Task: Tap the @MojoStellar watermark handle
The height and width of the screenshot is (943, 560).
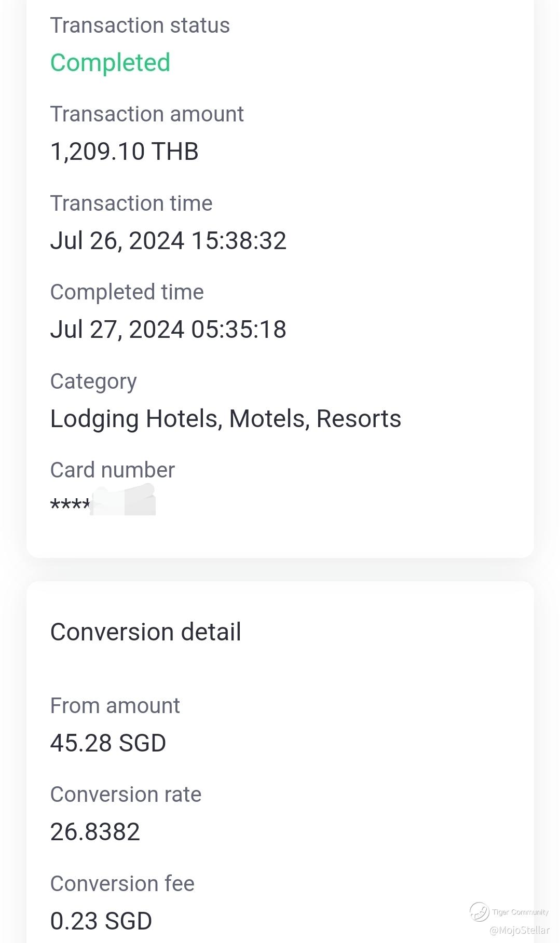Action: coord(519,930)
